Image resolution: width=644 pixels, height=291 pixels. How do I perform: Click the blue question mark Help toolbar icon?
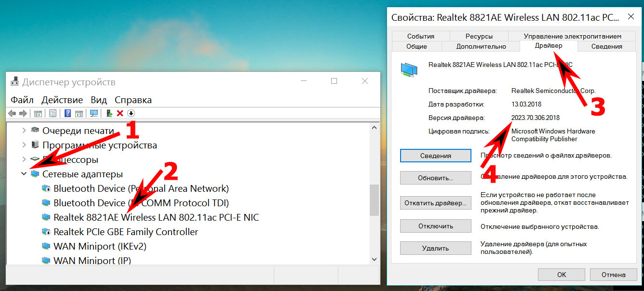[x=68, y=113]
